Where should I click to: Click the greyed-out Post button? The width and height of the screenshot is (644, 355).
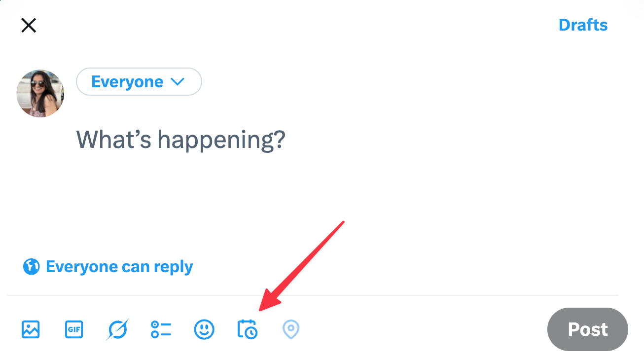point(587,329)
